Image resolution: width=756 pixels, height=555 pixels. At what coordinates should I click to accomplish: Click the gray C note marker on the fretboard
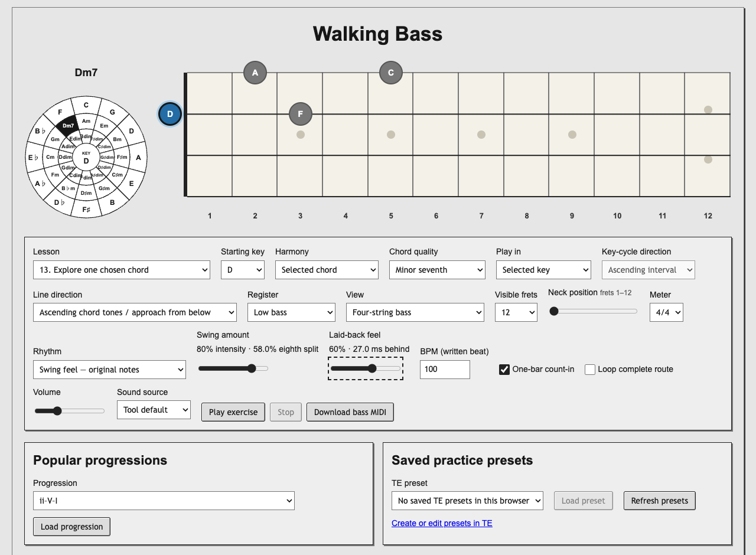391,73
